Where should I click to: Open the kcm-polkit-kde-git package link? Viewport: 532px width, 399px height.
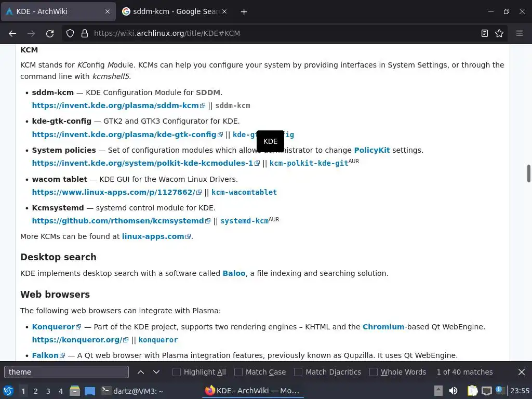309,164
